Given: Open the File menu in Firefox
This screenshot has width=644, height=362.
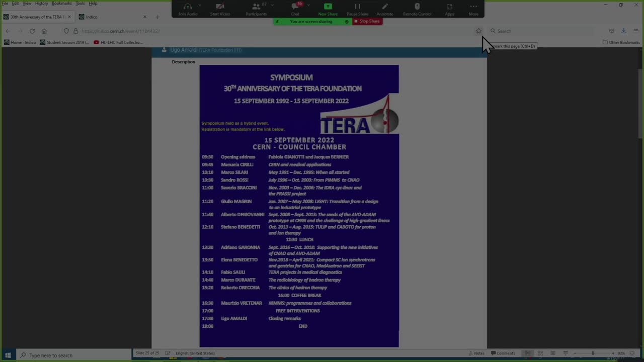Looking at the screenshot, I should coord(5,4).
